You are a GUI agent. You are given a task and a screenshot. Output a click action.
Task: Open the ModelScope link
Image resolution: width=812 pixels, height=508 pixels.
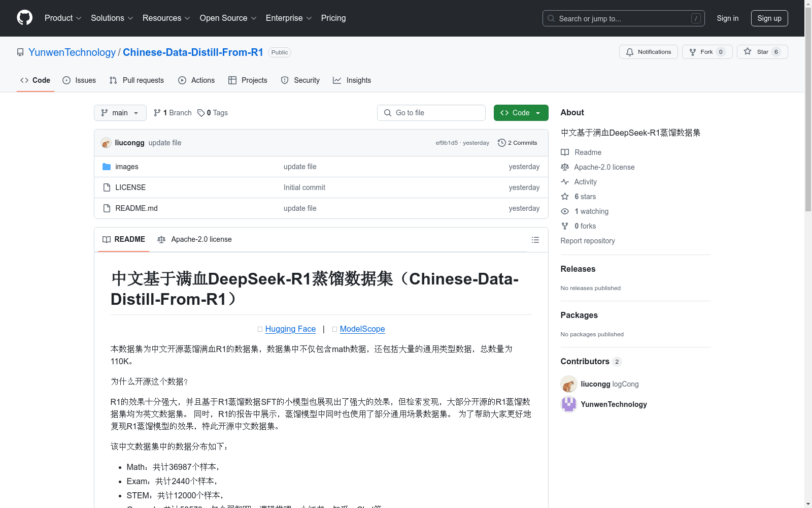tap(362, 329)
